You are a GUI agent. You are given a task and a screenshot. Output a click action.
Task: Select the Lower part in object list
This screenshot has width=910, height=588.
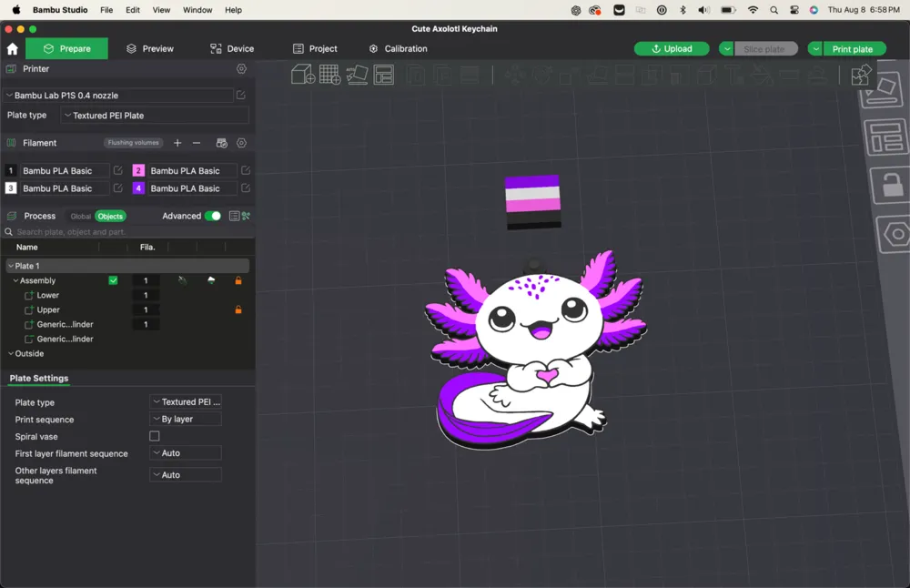[x=47, y=295]
